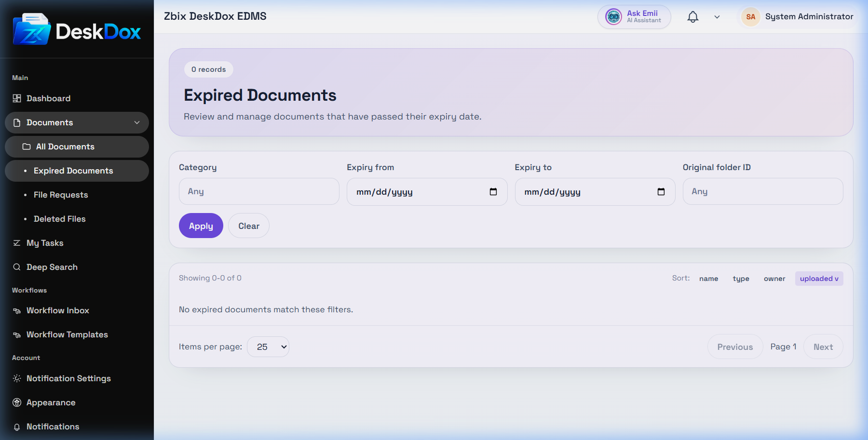Sort results by name
868x440 pixels.
pos(708,279)
